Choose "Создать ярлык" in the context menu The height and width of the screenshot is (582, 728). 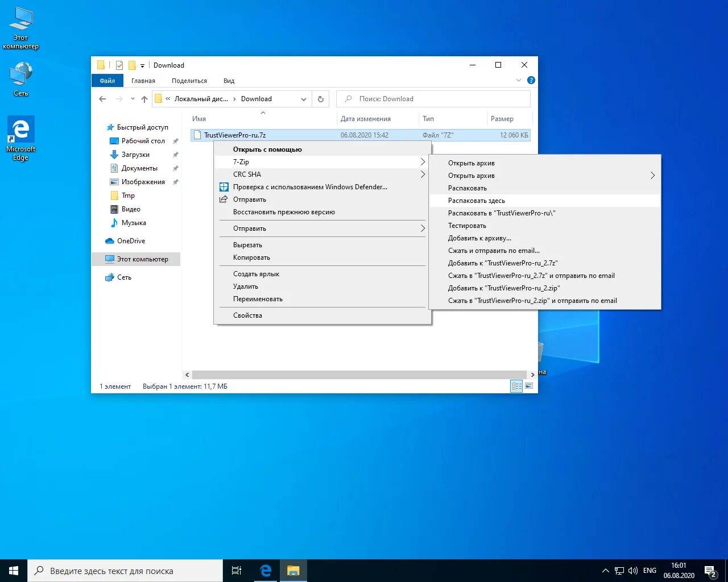[x=322, y=274]
